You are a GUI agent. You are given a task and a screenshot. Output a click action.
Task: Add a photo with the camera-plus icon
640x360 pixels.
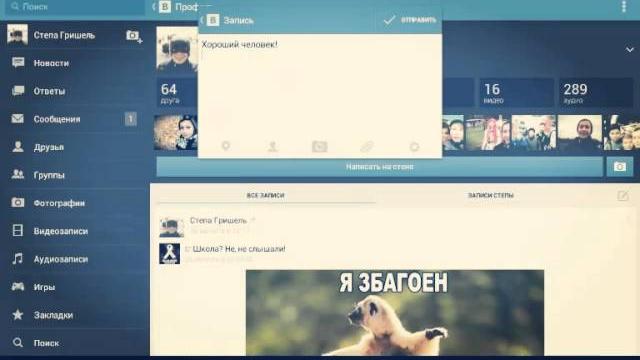pyautogui.click(x=134, y=36)
